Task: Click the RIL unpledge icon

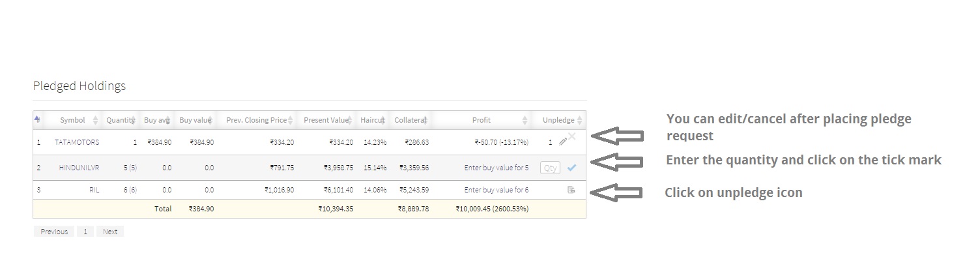Action: tap(571, 190)
